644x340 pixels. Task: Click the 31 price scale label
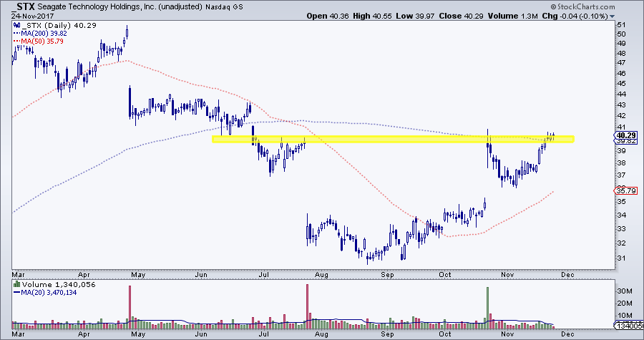pyautogui.click(x=621, y=258)
